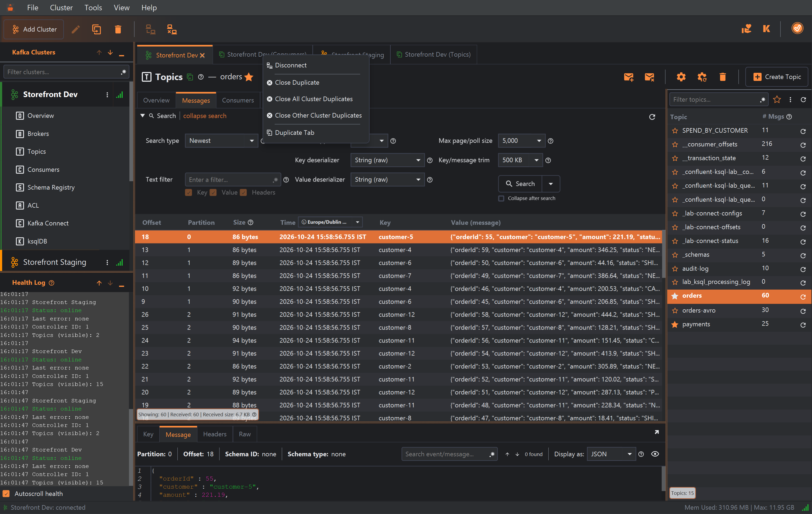
Task: Disable the Autoscroll health checkbox
Action: coord(6,494)
